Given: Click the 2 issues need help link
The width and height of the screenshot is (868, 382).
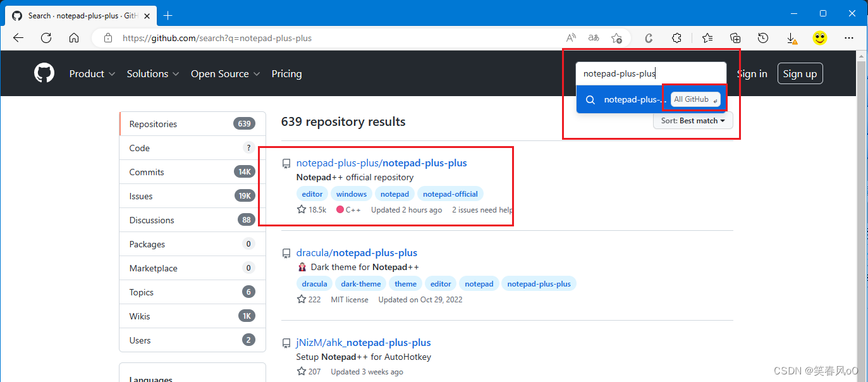Looking at the screenshot, I should [x=482, y=210].
